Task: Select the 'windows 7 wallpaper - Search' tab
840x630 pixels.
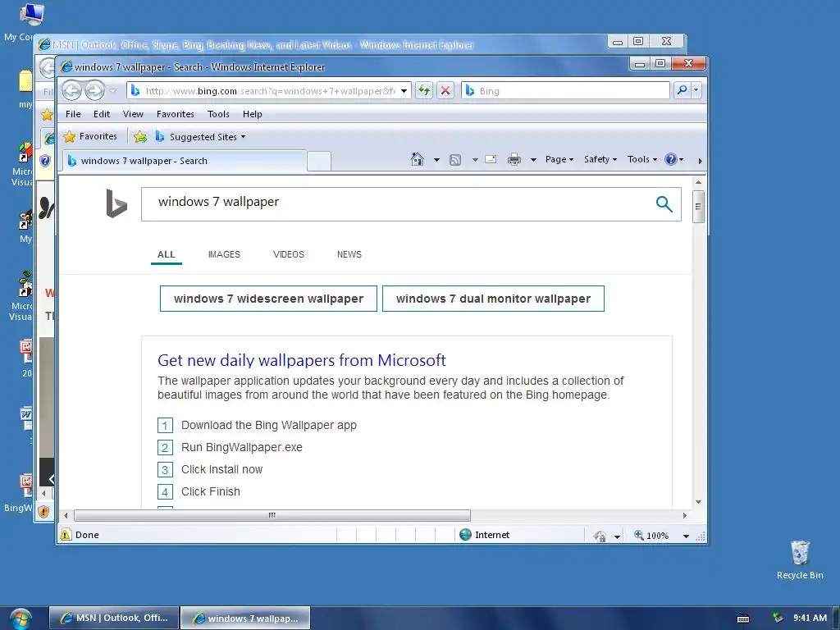Action: [185, 161]
